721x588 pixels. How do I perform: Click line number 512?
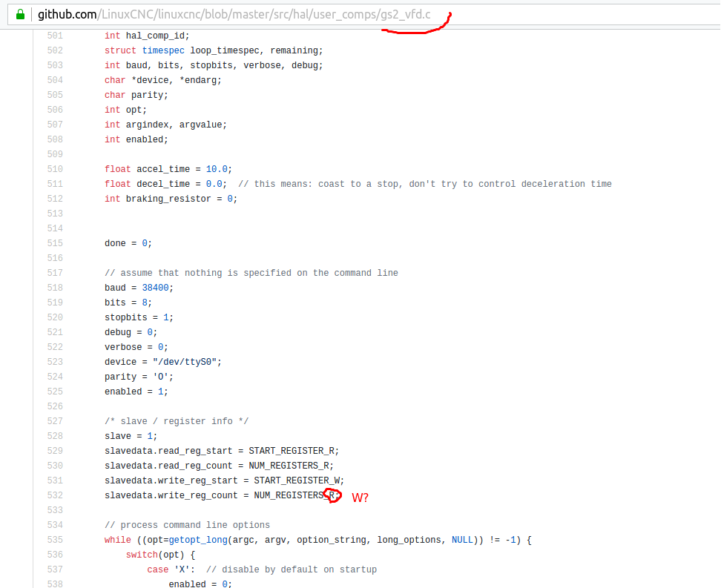coord(55,199)
